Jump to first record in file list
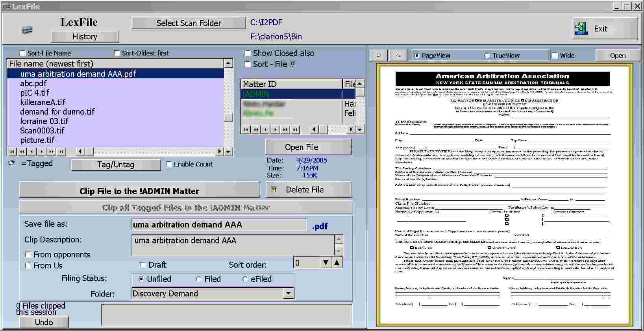644x331 pixels. click(x=12, y=152)
